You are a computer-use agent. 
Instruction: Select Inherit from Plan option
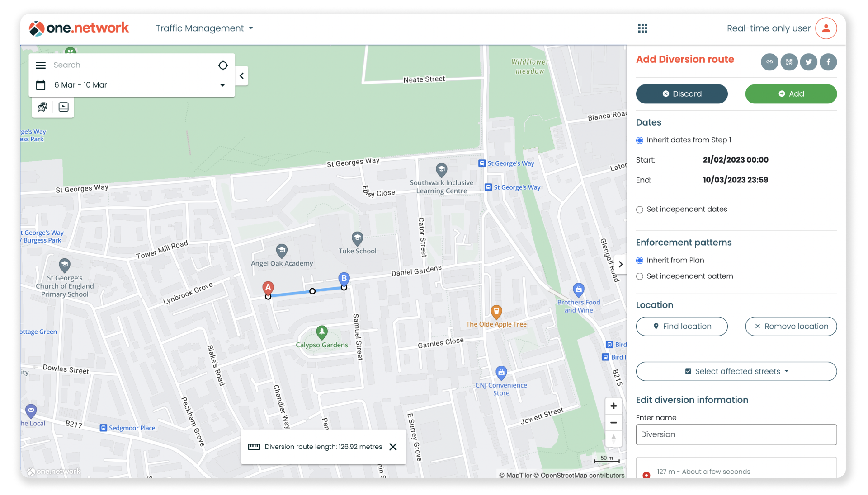coord(640,261)
